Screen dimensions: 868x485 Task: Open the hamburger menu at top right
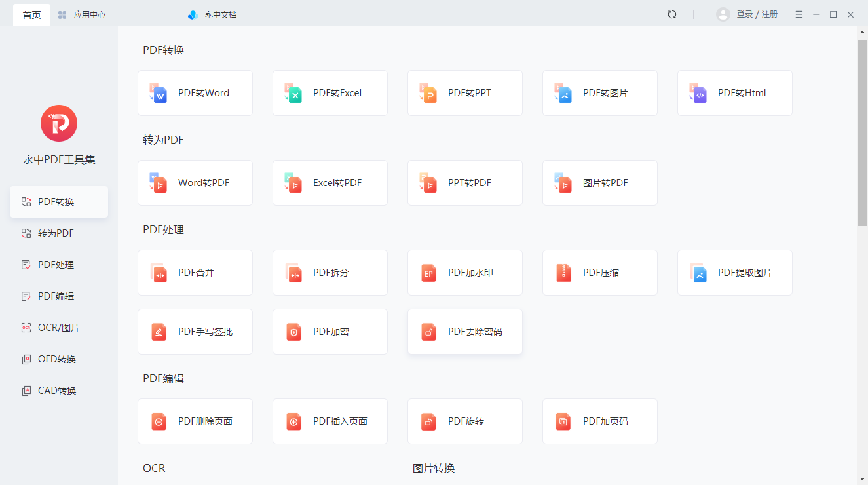tap(799, 14)
